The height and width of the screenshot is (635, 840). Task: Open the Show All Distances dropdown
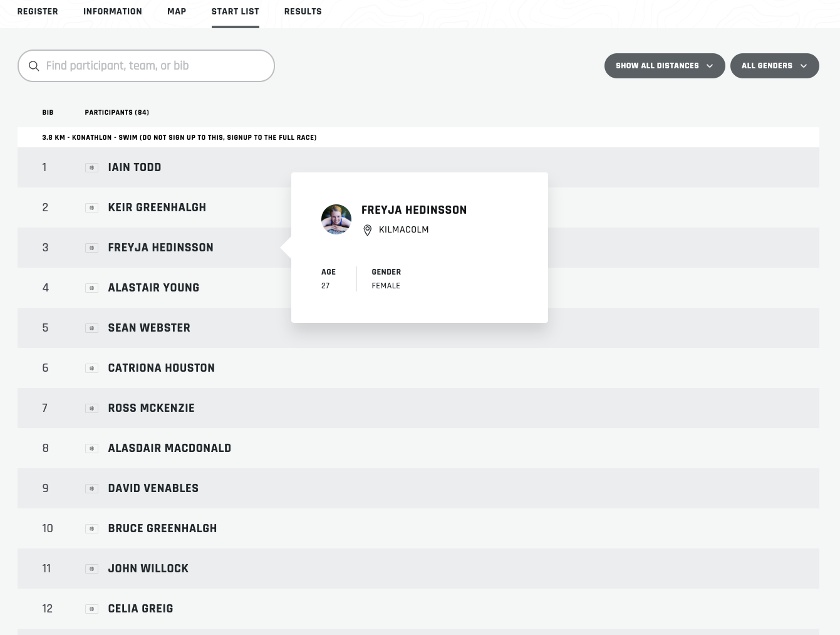pos(665,66)
